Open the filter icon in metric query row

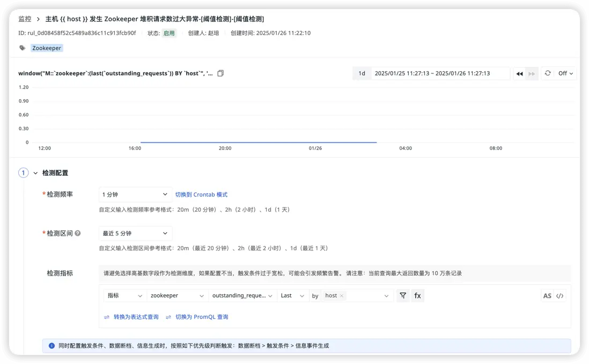point(403,295)
